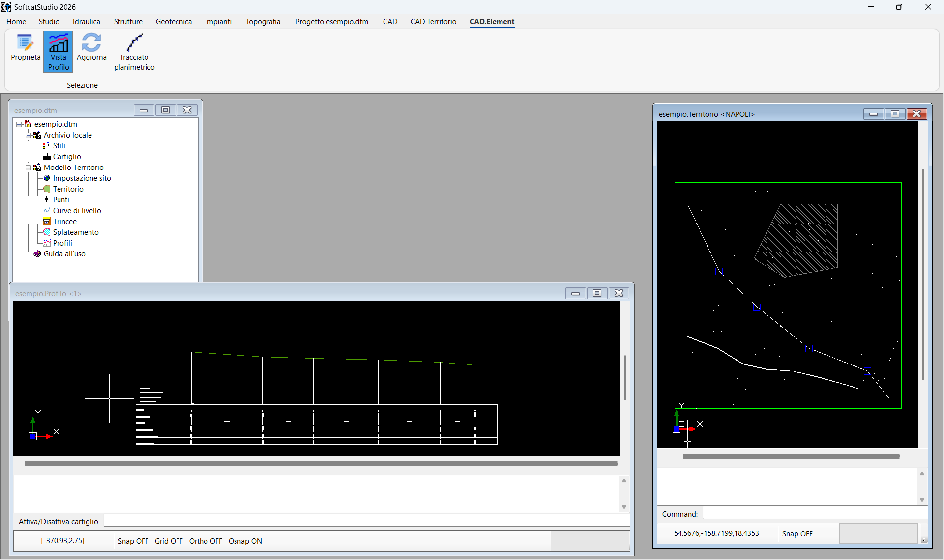Click the Spalateamento icon in tree

47,232
